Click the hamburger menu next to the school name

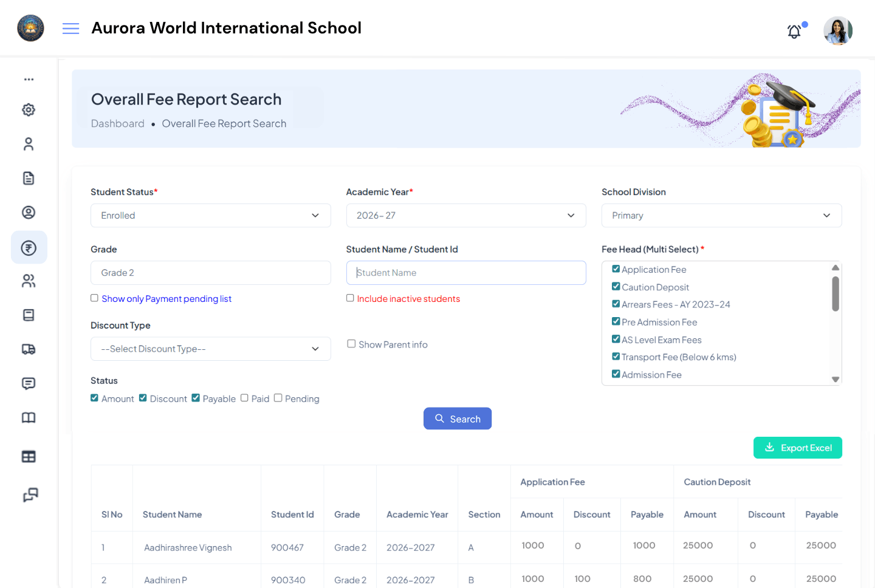(x=70, y=28)
